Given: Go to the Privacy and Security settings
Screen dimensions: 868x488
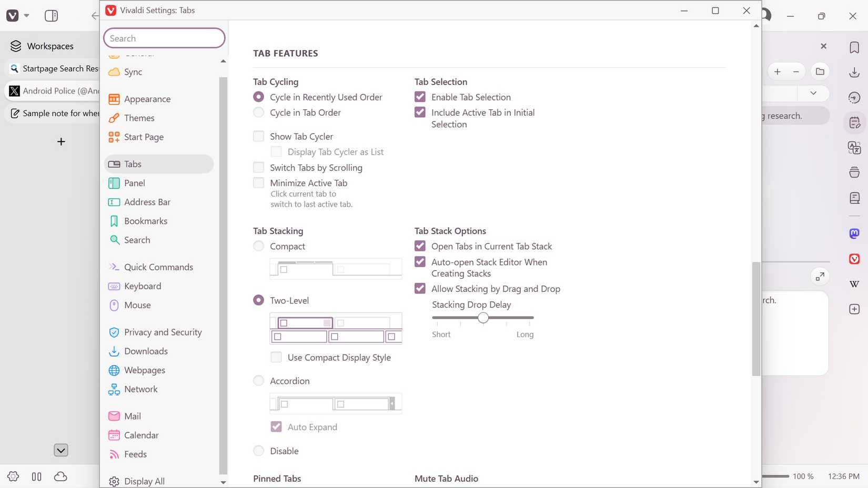Looking at the screenshot, I should pos(163,332).
